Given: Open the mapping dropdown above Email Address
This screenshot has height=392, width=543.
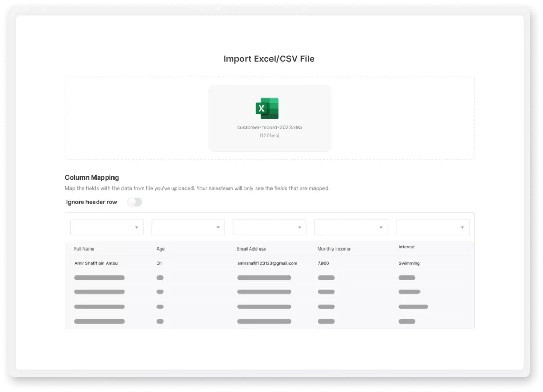Looking at the screenshot, I should (x=269, y=227).
